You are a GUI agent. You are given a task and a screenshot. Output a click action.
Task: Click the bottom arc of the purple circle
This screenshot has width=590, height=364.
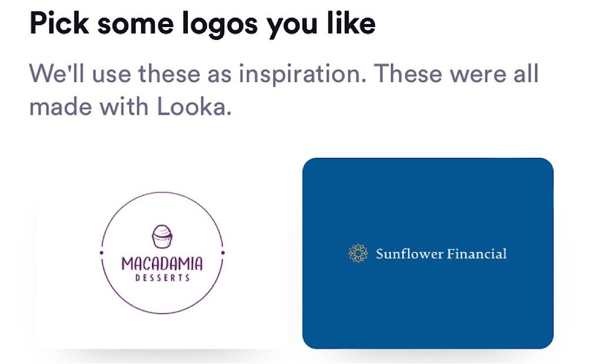pyautogui.click(x=162, y=314)
